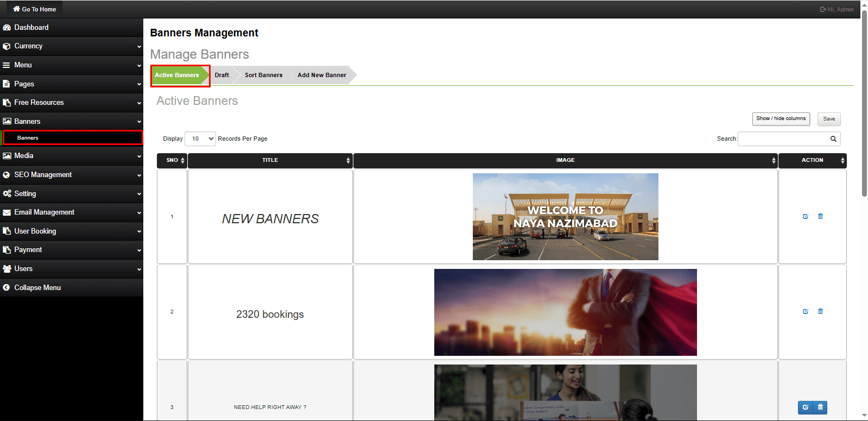Expand the Setting section chevron
868x421 pixels.
(x=139, y=194)
